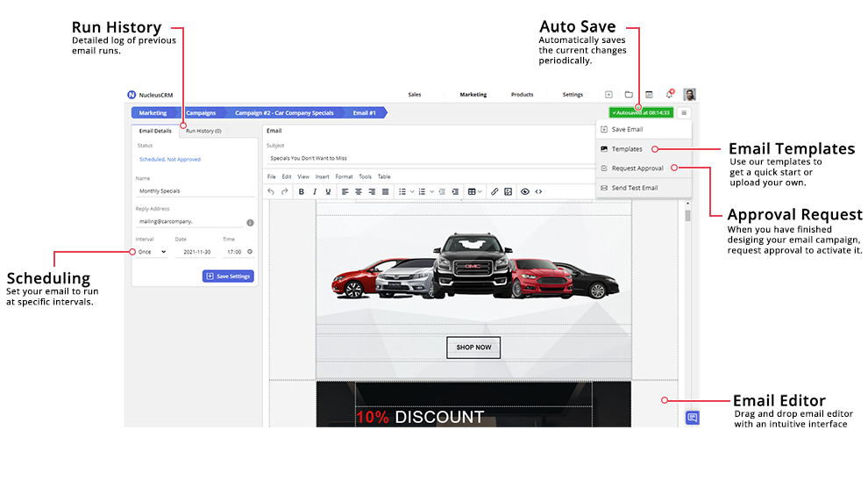This screenshot has width=868, height=480.
Task: Open the Settings navigation item
Action: (x=573, y=95)
